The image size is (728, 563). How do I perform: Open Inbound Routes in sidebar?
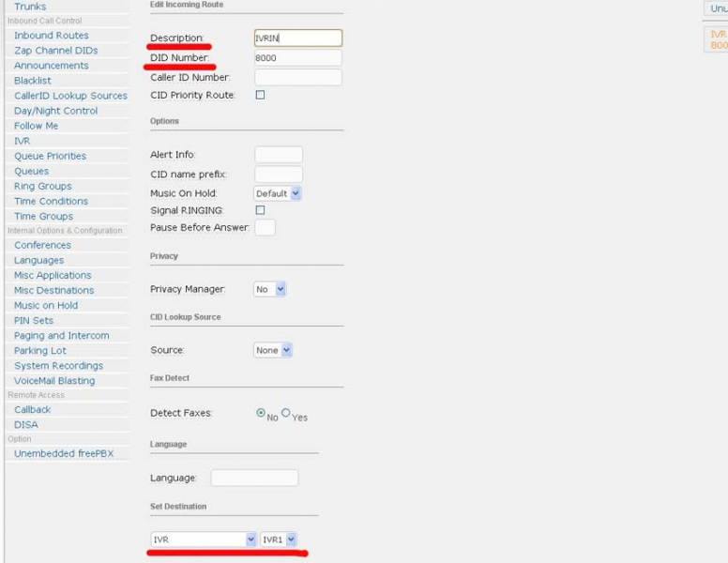[52, 36]
